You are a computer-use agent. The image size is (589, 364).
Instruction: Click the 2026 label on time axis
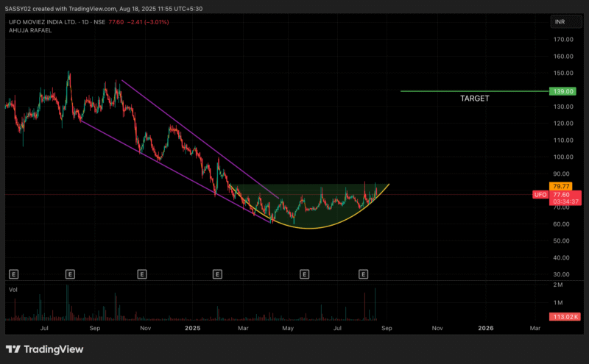coord(486,328)
